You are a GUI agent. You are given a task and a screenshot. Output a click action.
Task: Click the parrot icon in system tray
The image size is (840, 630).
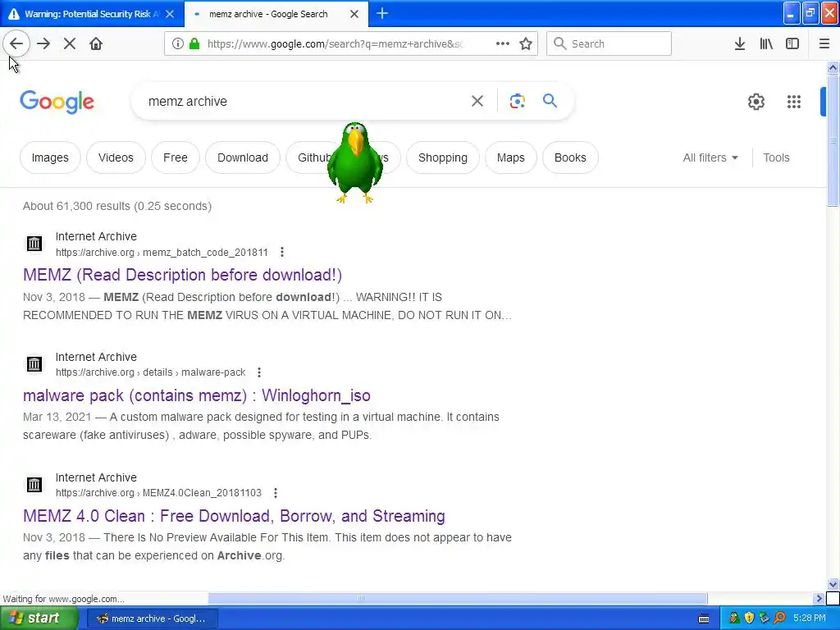(x=734, y=619)
